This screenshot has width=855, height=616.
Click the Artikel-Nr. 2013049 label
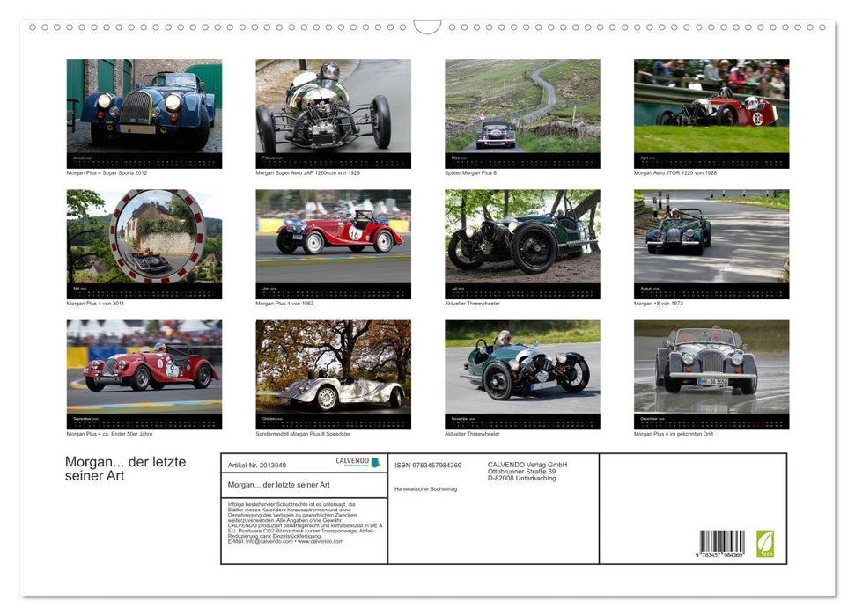click(x=257, y=465)
